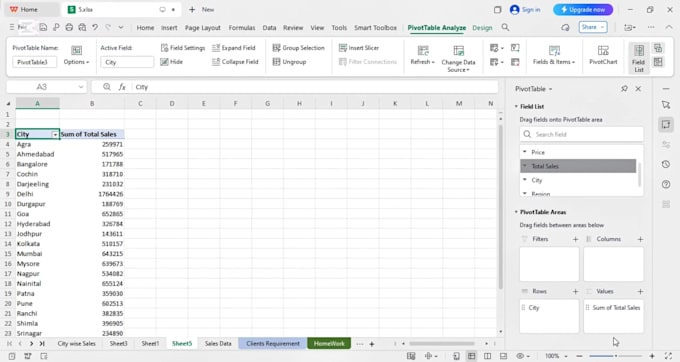Select the Total Sales field in Field List

click(x=578, y=166)
